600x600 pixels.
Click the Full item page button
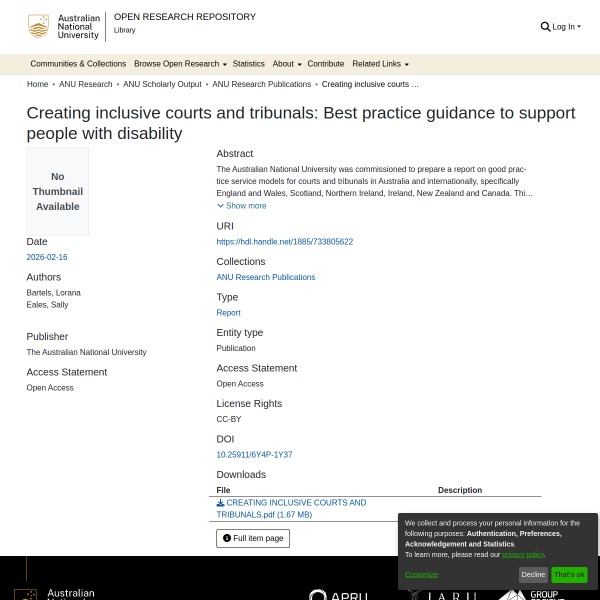point(253,538)
